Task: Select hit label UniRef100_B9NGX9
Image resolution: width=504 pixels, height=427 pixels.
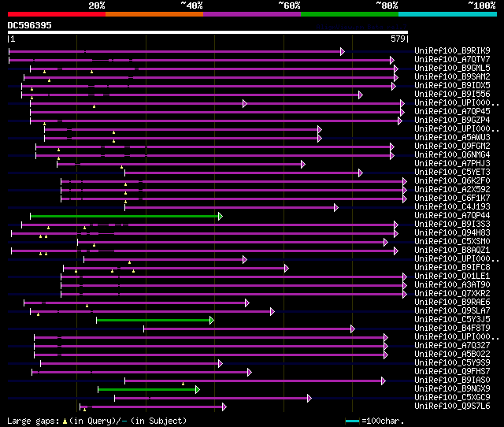Action: (452, 389)
